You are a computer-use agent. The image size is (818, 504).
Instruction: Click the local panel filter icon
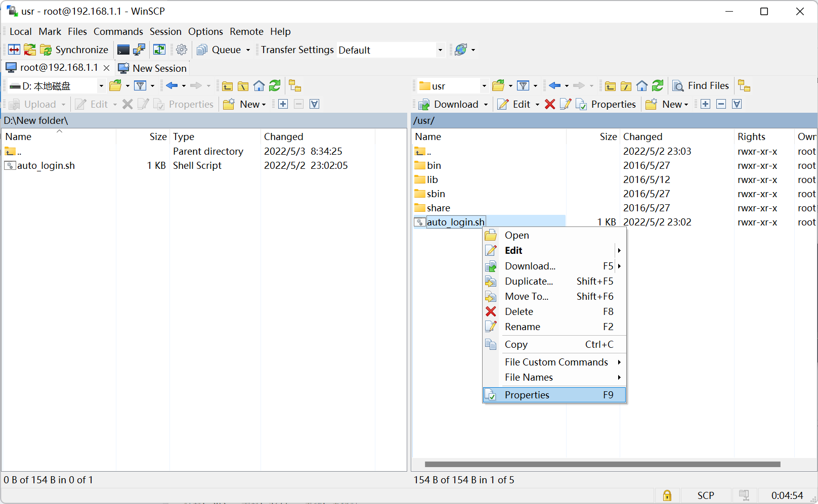point(141,86)
